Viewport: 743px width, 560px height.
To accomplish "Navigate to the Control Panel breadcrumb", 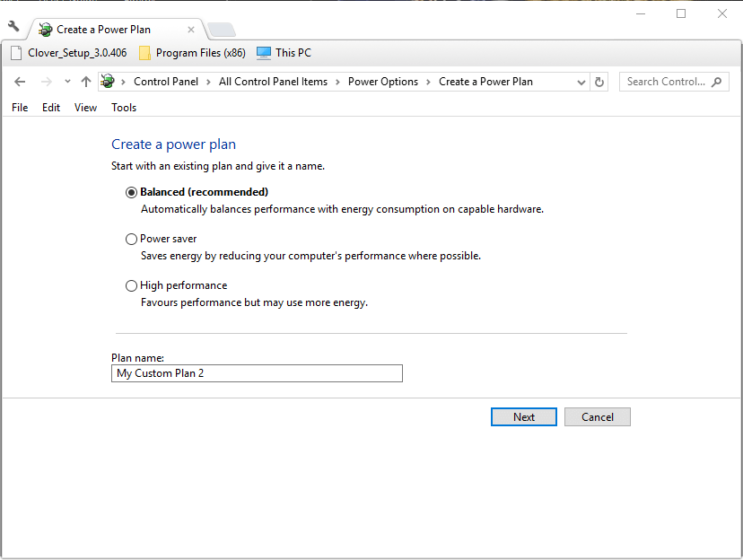I will (x=166, y=82).
